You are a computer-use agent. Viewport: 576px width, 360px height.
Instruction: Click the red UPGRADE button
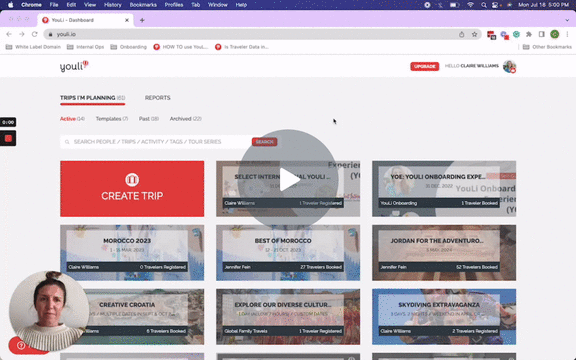pyautogui.click(x=424, y=66)
